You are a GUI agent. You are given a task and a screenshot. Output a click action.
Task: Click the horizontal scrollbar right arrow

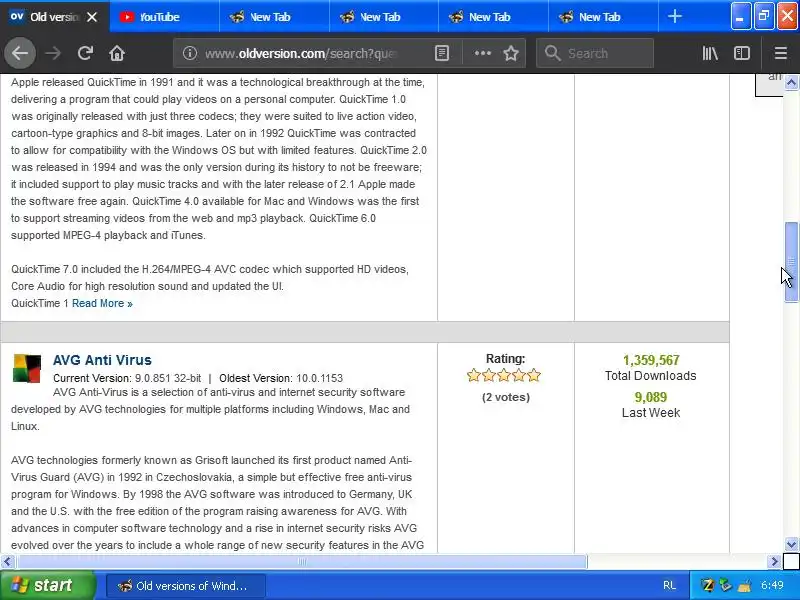point(774,562)
